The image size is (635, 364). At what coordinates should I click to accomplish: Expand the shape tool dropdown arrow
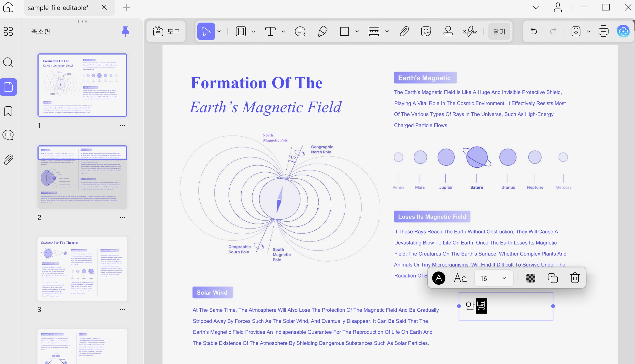tap(357, 31)
